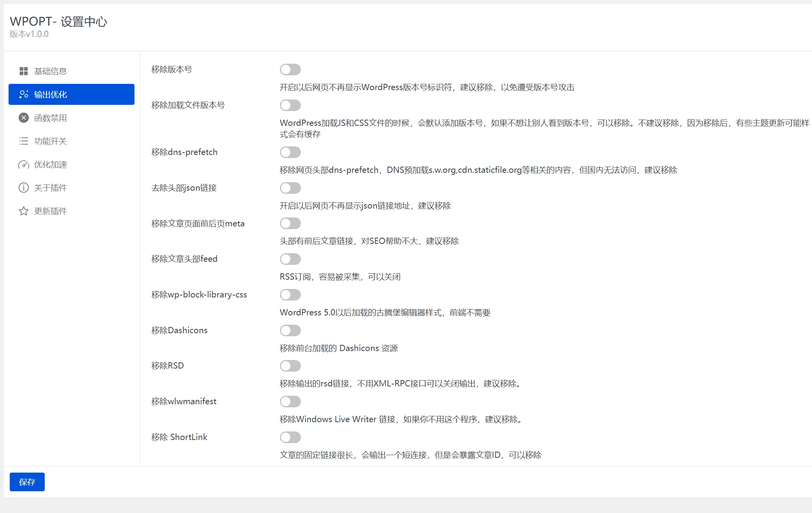Toggle the 移除加载文件版本号 switch

click(290, 105)
